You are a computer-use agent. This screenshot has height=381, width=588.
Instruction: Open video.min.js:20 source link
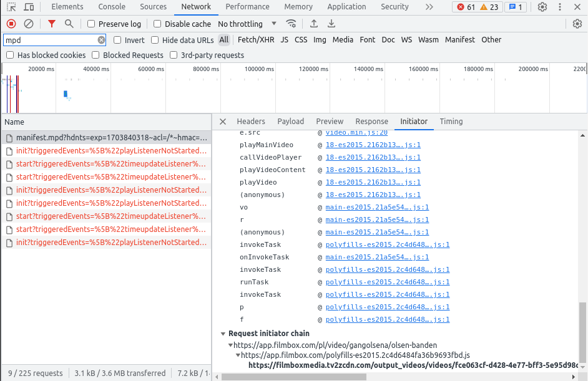click(x=356, y=133)
